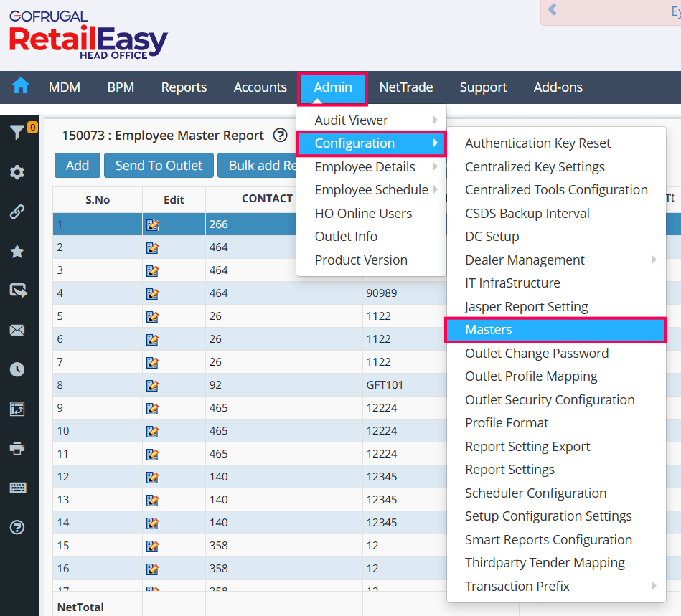Expand the Employee Schedule submenu
Viewport: 681px width, 616px height.
371,190
